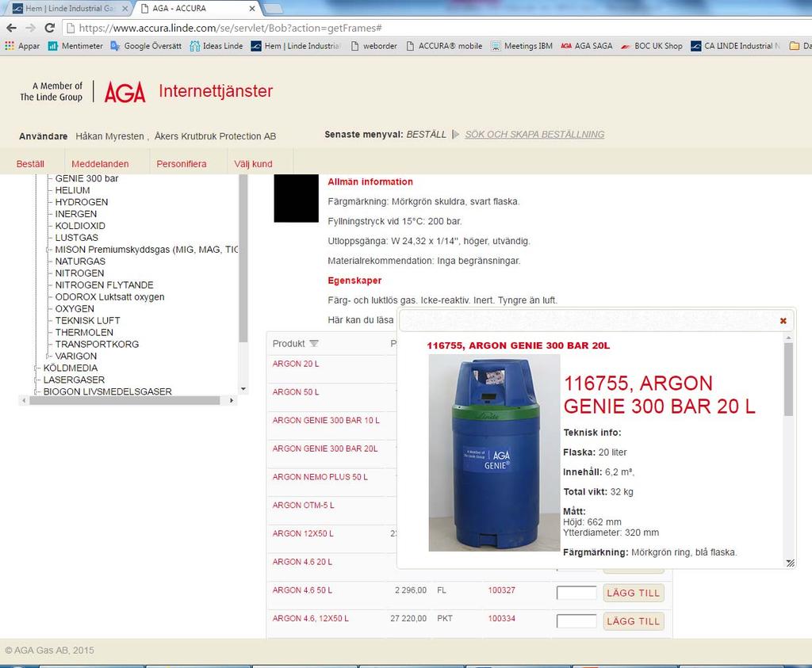This screenshot has height=668, width=812.
Task: Expand BIOGON LIVSMEDELSGASER tree node
Action: [36, 392]
